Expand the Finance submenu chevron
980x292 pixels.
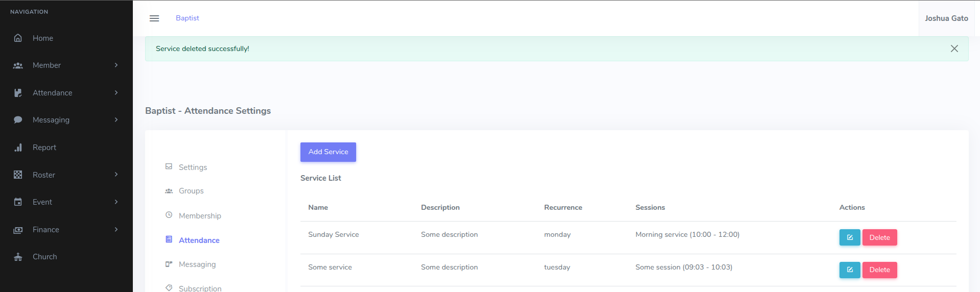(116, 230)
